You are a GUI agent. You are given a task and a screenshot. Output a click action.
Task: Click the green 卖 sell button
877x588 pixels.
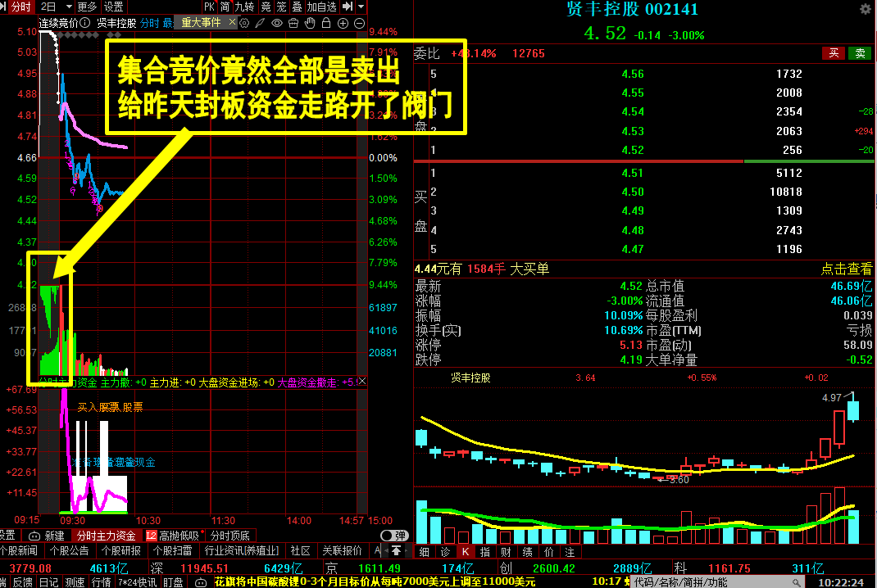point(861,53)
